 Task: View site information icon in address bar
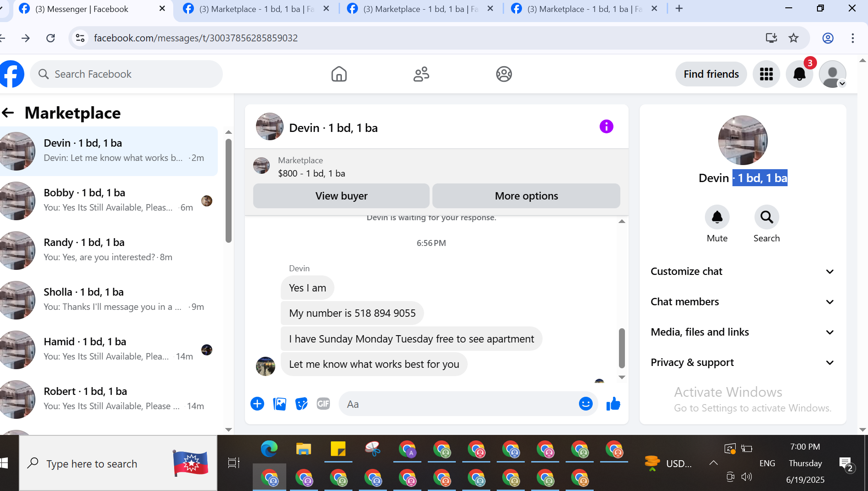point(80,38)
